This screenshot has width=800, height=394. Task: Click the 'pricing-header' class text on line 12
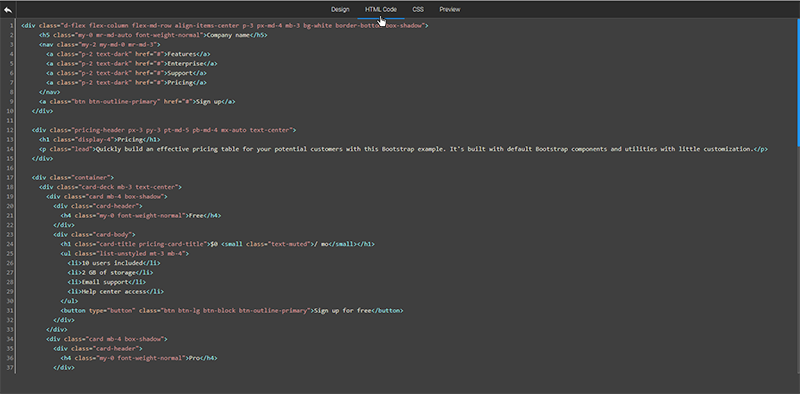[x=98, y=130]
